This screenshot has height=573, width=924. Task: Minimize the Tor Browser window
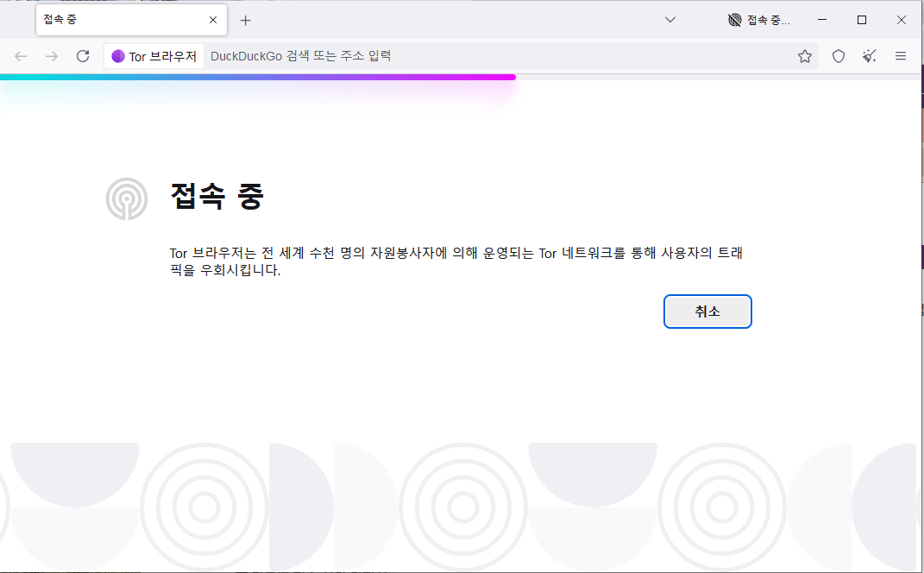[x=822, y=20]
